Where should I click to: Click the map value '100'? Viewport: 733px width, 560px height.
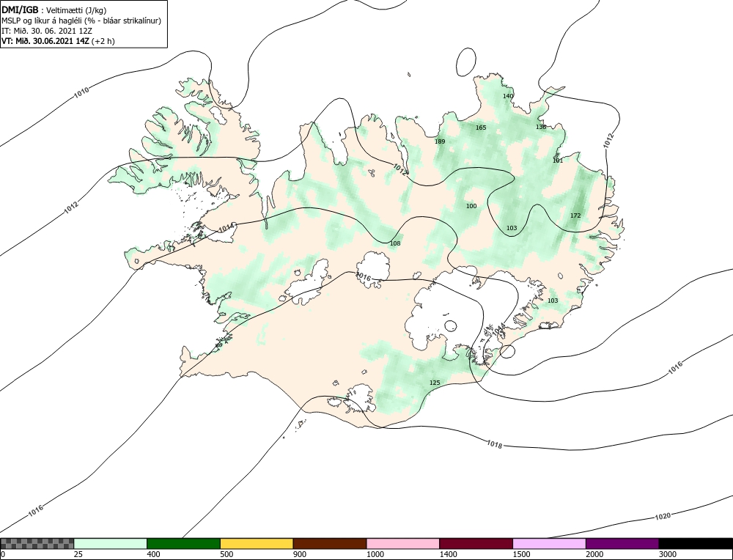471,206
